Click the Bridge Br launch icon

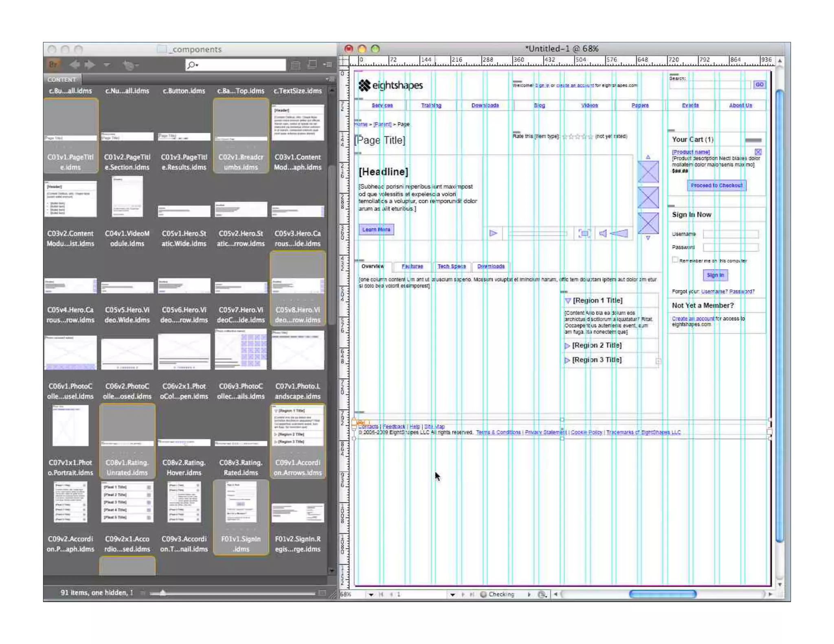point(53,64)
